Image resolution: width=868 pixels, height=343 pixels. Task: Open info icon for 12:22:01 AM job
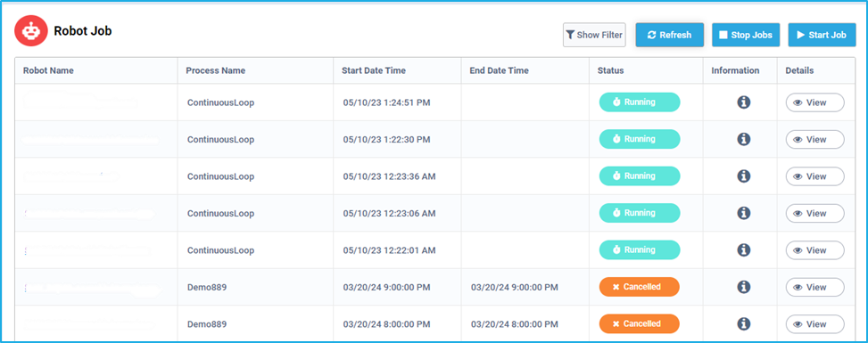(x=743, y=250)
